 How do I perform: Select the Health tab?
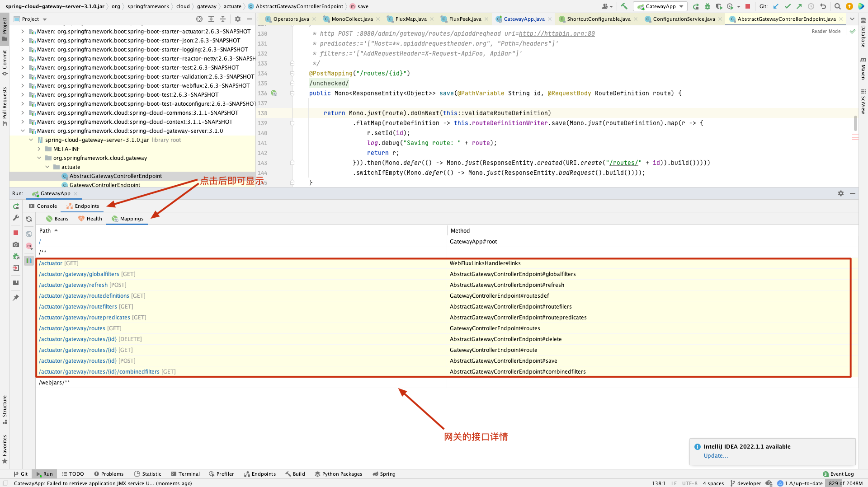pyautogui.click(x=90, y=219)
